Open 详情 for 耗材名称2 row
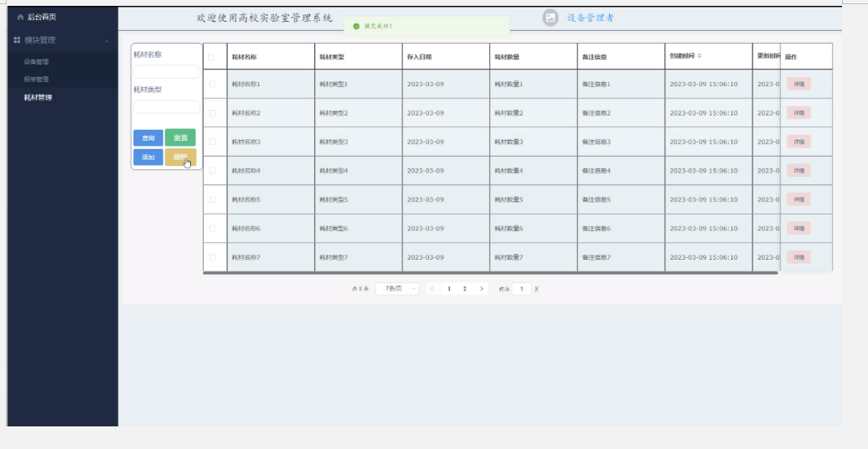 (798, 112)
